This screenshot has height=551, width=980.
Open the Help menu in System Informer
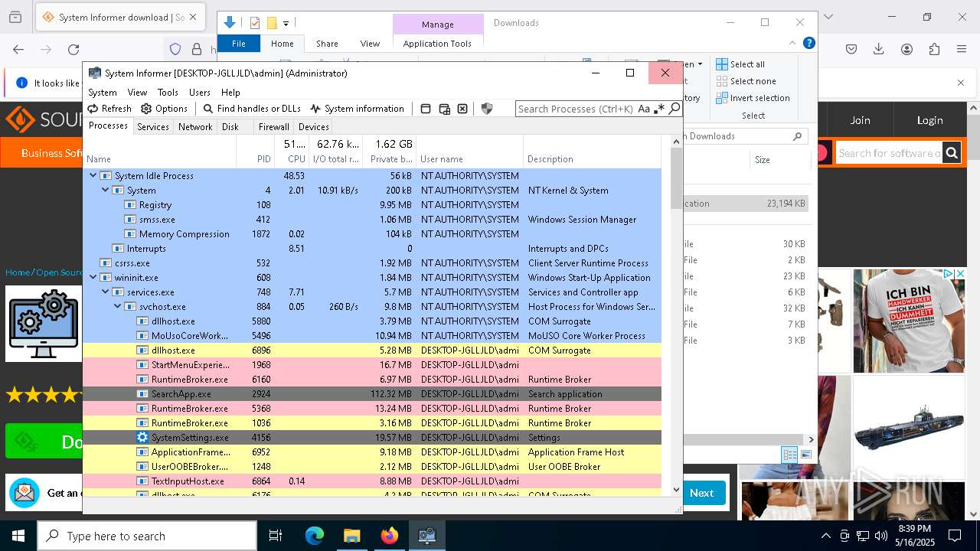coord(230,92)
